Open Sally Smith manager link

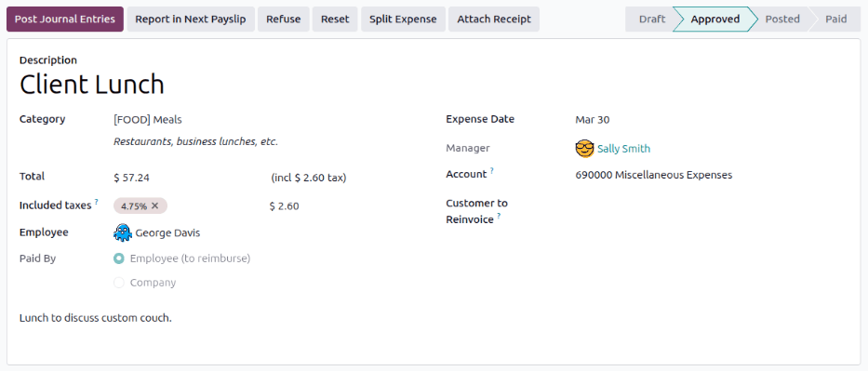pos(624,149)
